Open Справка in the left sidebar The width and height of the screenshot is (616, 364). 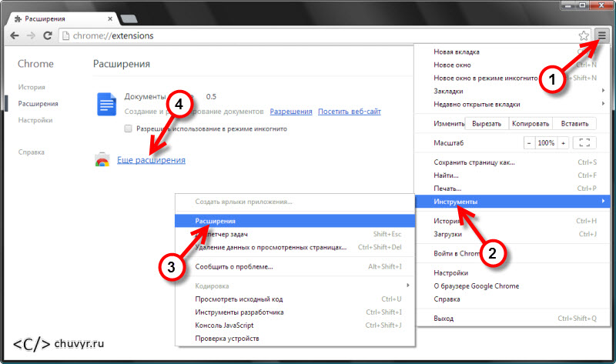pos(31,152)
